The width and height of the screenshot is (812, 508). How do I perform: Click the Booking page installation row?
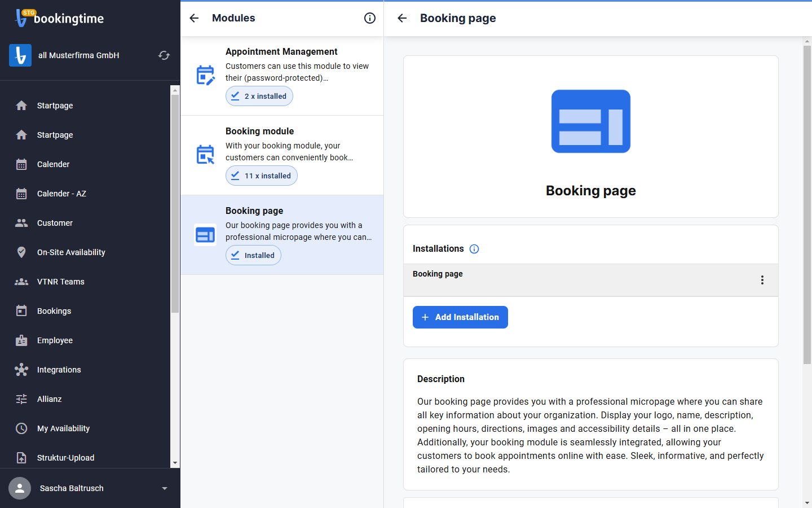point(591,280)
